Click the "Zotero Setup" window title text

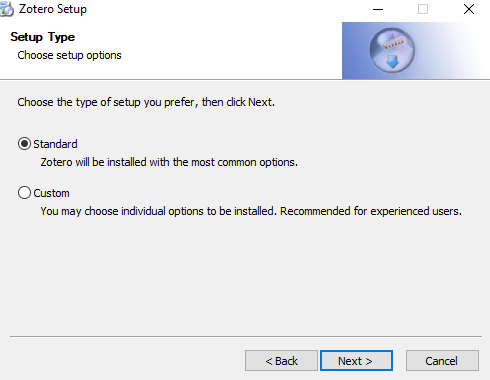click(53, 9)
